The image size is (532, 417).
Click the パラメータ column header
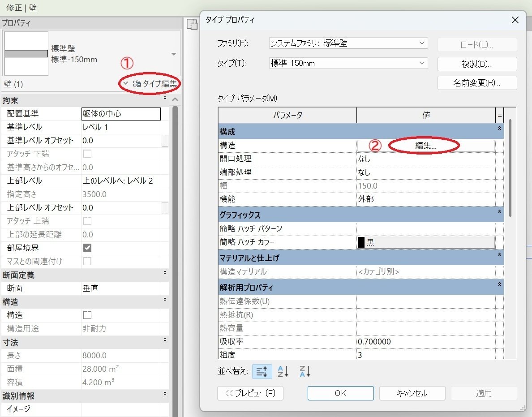287,116
